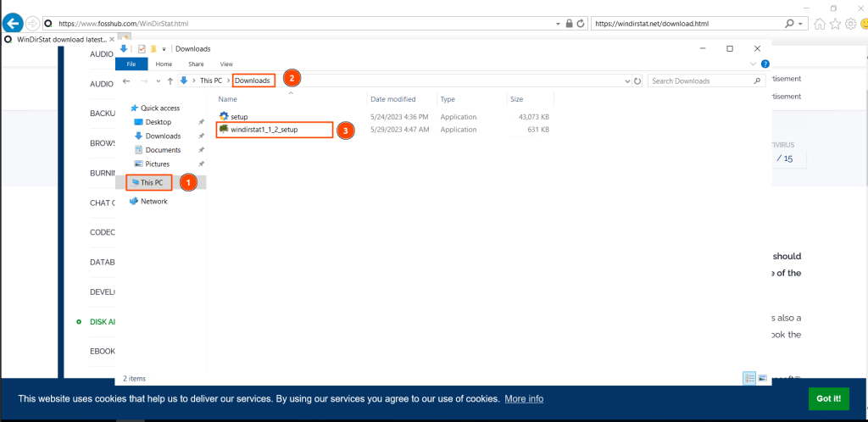Screen dimensions: 868x422
Task: Open the File ribbon tab in Explorer
Action: coord(131,64)
